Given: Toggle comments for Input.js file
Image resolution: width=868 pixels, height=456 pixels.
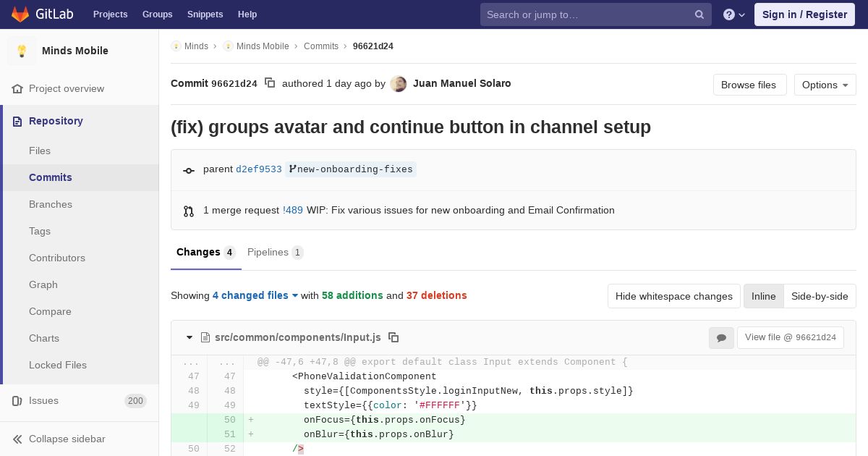Looking at the screenshot, I should 720,337.
